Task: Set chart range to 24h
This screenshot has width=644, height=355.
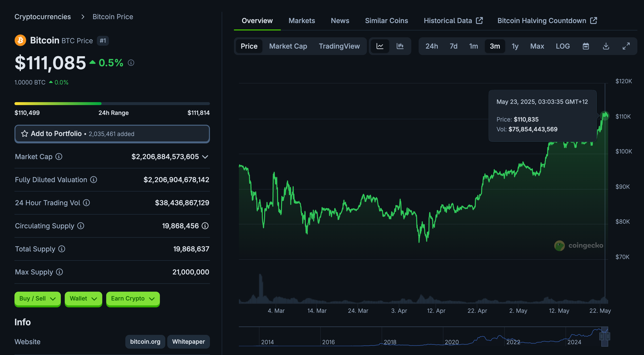Action: [x=432, y=46]
